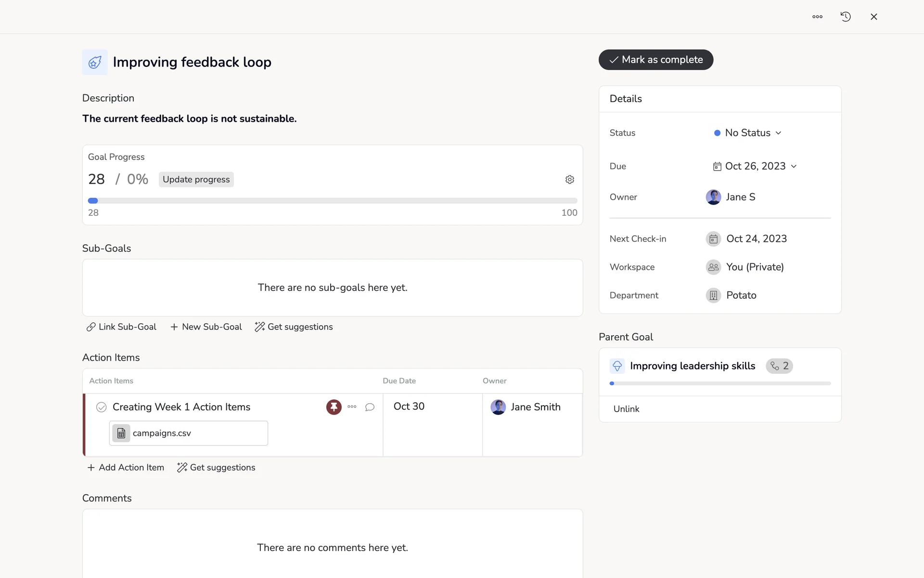Click the campaigns.csv file icon
924x578 pixels.
(x=121, y=433)
